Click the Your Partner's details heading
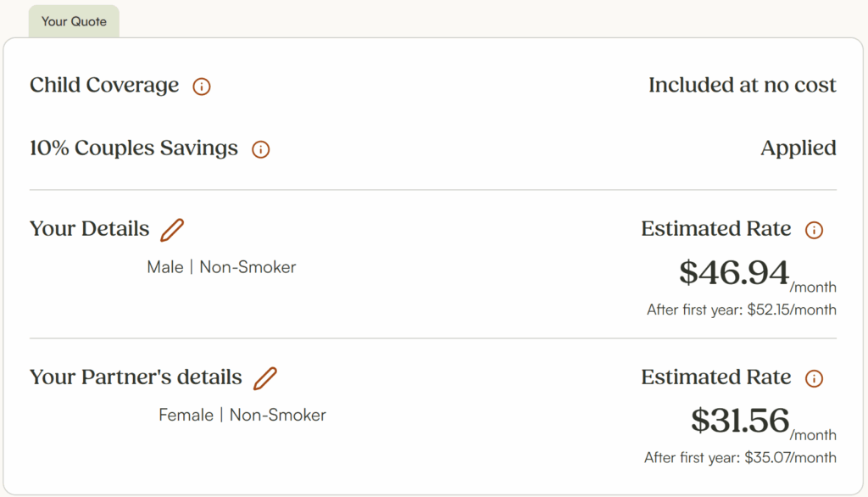This screenshot has width=868, height=497. coord(136,377)
